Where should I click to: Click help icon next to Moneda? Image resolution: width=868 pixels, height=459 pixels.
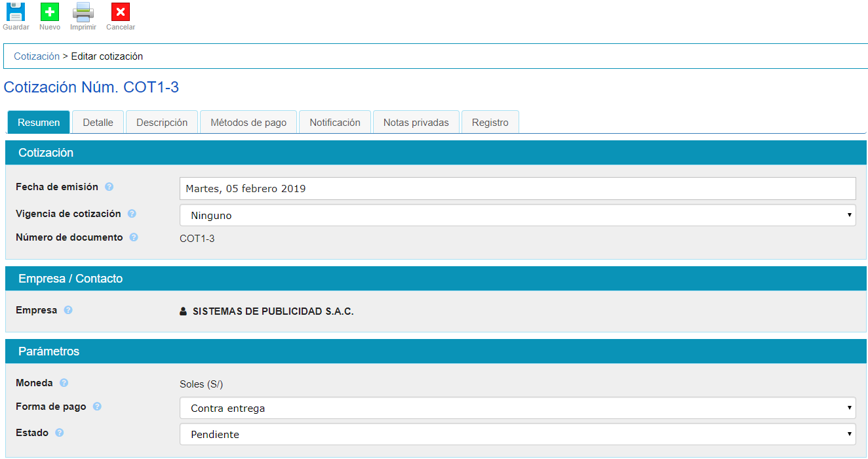tap(64, 383)
